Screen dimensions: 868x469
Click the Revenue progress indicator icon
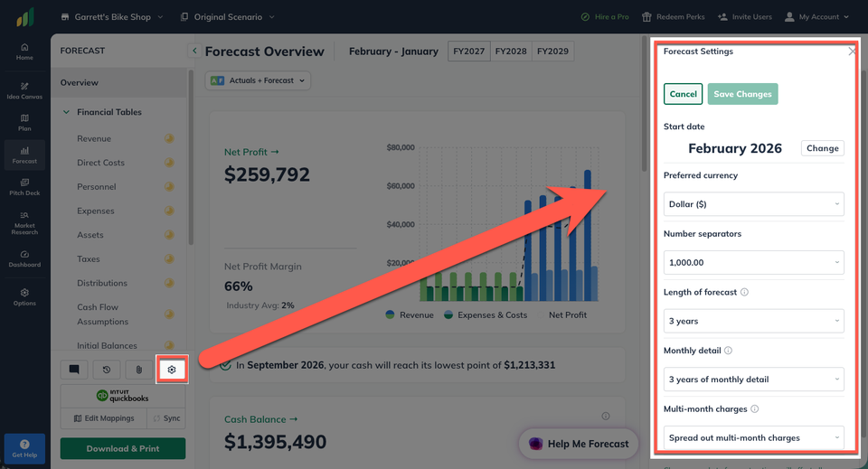pyautogui.click(x=169, y=138)
